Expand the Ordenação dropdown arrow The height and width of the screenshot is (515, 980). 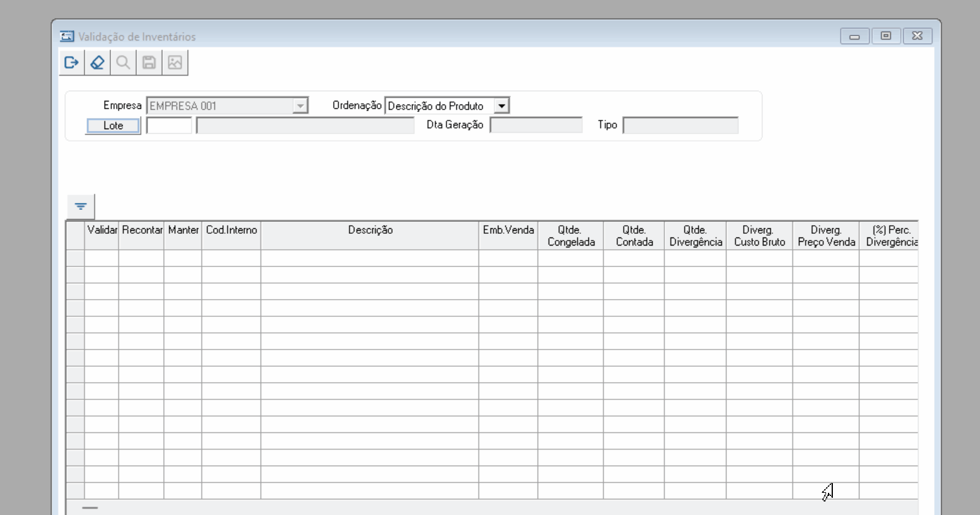[x=502, y=106]
